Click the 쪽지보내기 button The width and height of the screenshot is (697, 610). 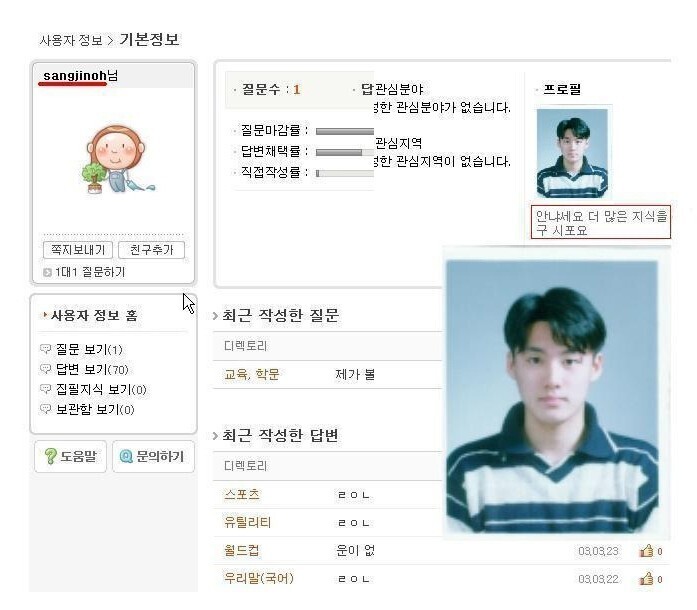[78, 249]
